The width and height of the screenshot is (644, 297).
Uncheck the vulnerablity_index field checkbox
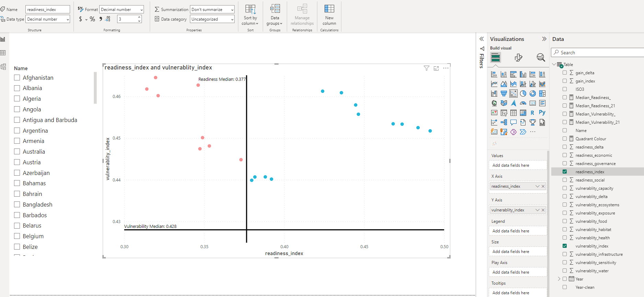(565, 246)
